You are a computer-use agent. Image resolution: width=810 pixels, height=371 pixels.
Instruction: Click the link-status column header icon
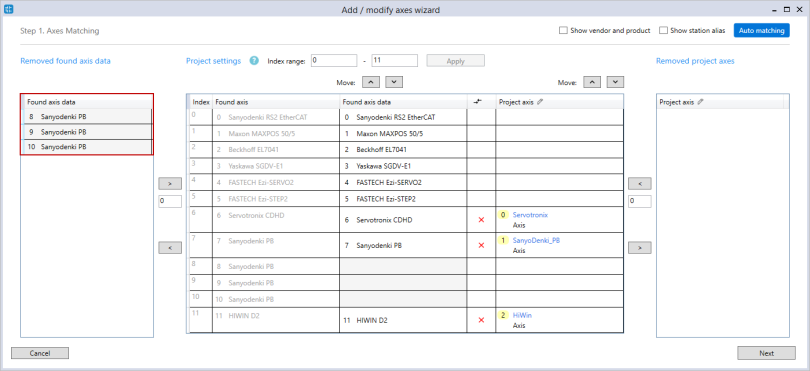tap(477, 102)
